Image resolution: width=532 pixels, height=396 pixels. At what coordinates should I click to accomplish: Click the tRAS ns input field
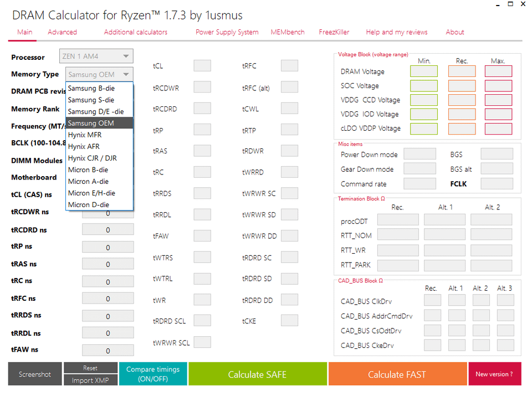[x=108, y=264]
